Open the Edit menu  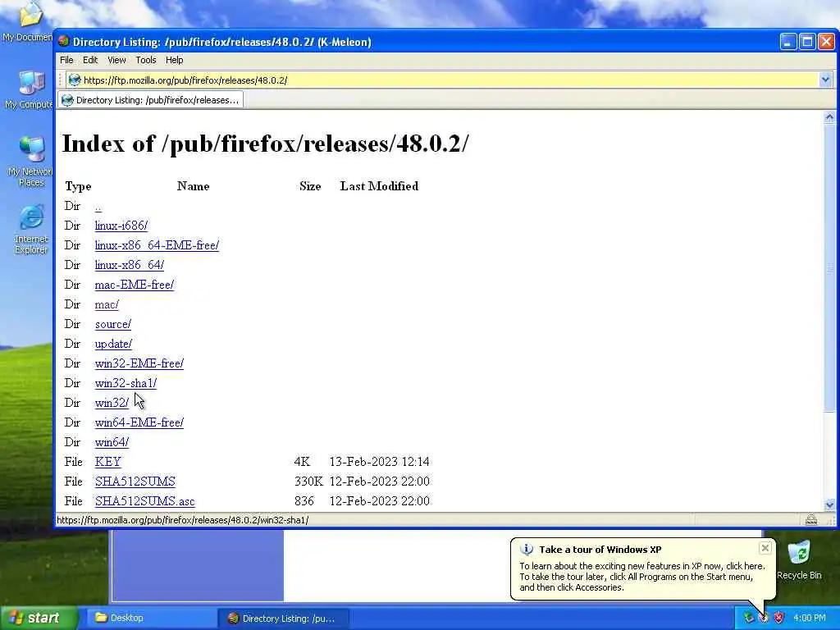pyautogui.click(x=90, y=60)
